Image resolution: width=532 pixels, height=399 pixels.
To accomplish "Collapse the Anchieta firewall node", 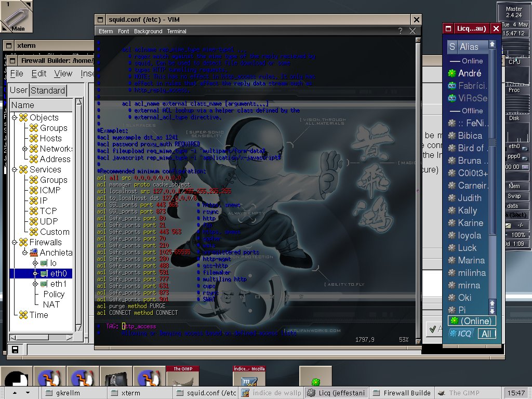I will pyautogui.click(x=25, y=252).
